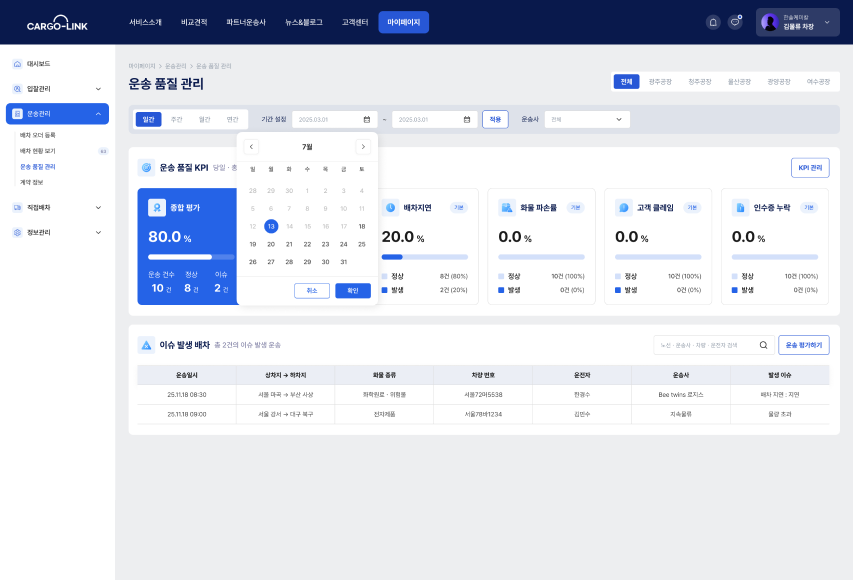This screenshot has height=580, width=853.
Task: Go to the previous month in the calendar
Action: pyautogui.click(x=251, y=147)
